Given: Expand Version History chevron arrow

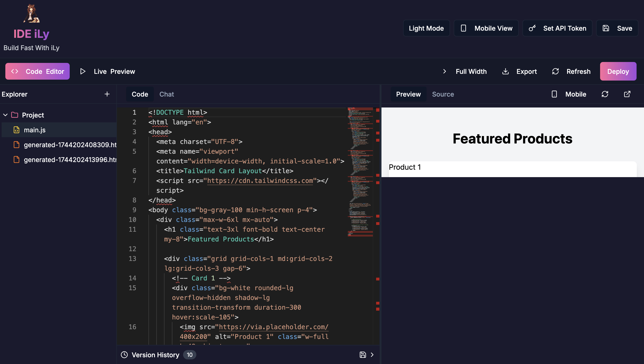Looking at the screenshot, I should click(372, 354).
